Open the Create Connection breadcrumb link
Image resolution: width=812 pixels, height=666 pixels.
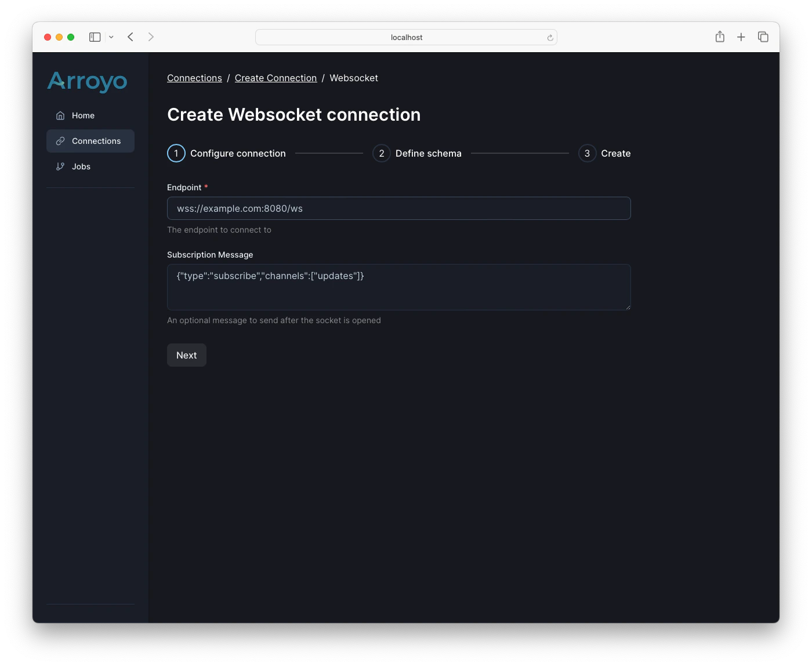click(x=276, y=78)
